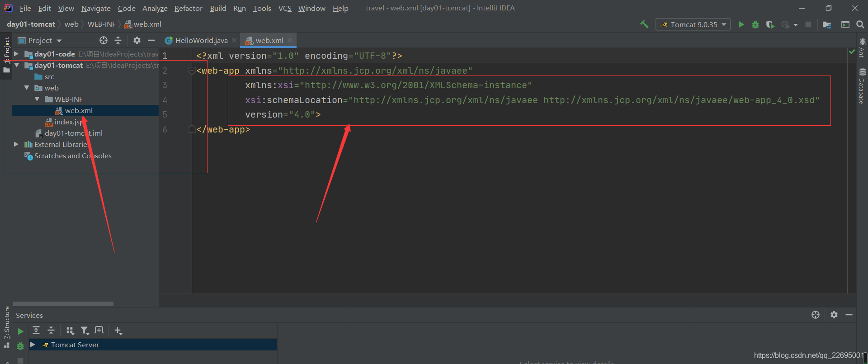
Task: Start debugging with the bug icon
Action: tap(755, 24)
